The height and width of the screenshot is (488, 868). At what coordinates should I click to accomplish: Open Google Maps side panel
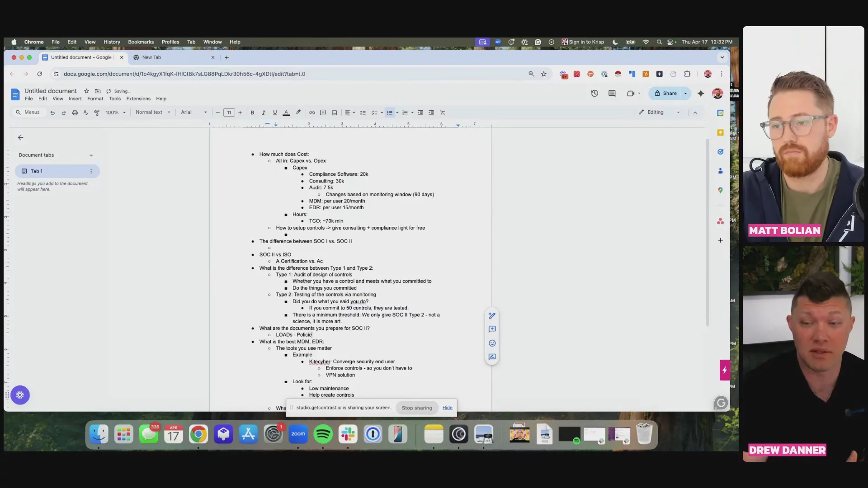tap(720, 190)
